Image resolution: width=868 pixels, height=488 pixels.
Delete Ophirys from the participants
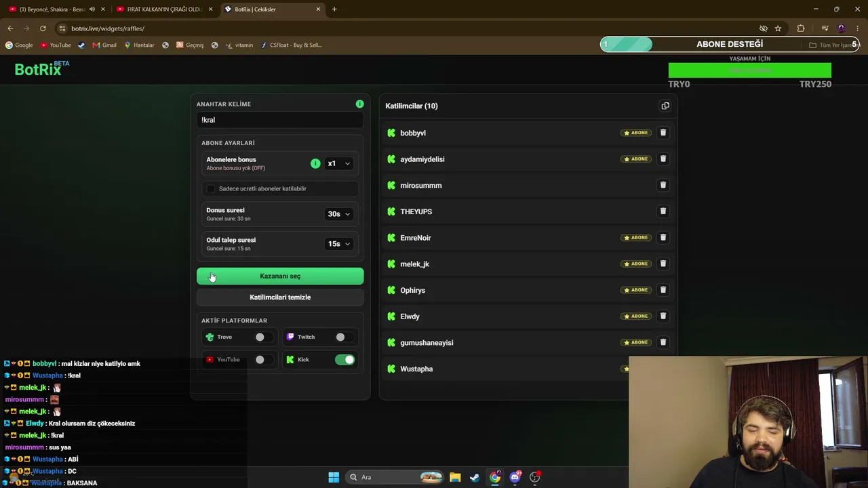[x=663, y=290]
